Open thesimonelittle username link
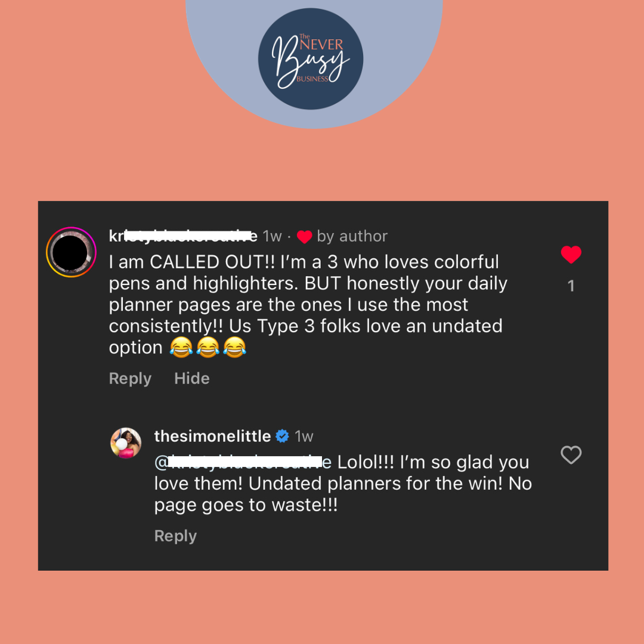644x644 pixels. (x=212, y=436)
